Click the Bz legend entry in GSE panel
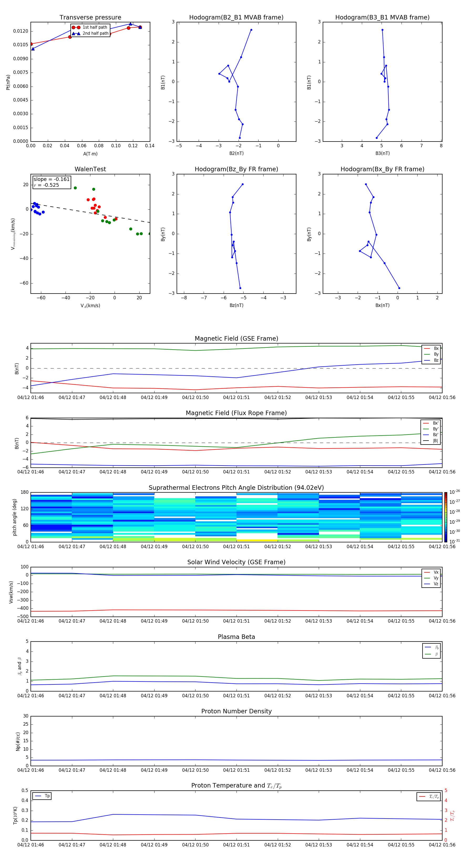The width and height of the screenshot is (473, 868). coord(431,360)
